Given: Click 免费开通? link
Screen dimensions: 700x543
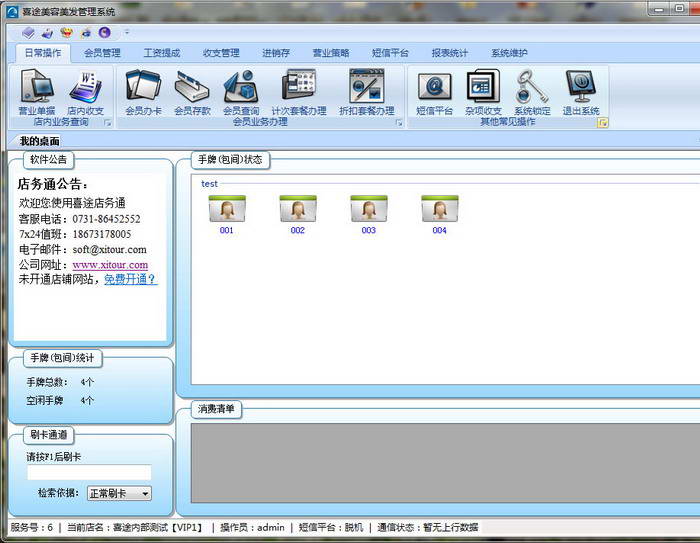Looking at the screenshot, I should (130, 280).
